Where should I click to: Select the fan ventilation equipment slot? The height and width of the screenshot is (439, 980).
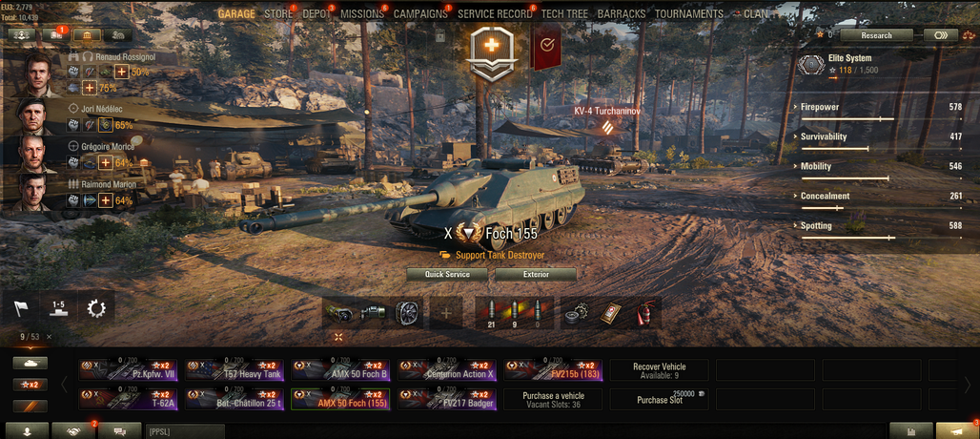[x=407, y=313]
